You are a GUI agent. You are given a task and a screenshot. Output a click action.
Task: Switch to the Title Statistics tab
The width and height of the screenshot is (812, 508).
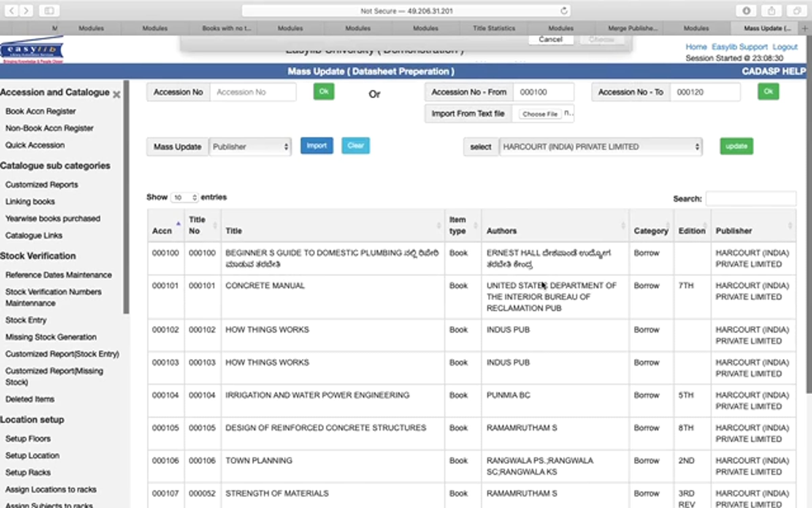coord(494,28)
